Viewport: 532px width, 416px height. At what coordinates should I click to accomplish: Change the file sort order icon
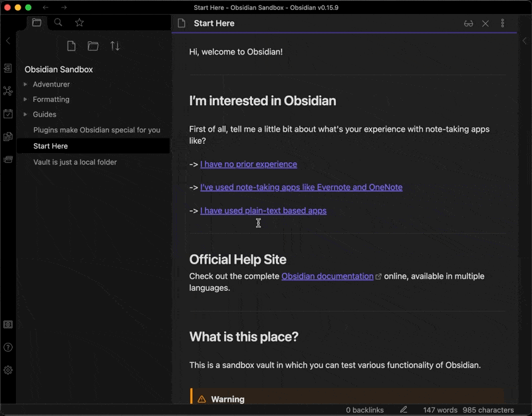115,46
